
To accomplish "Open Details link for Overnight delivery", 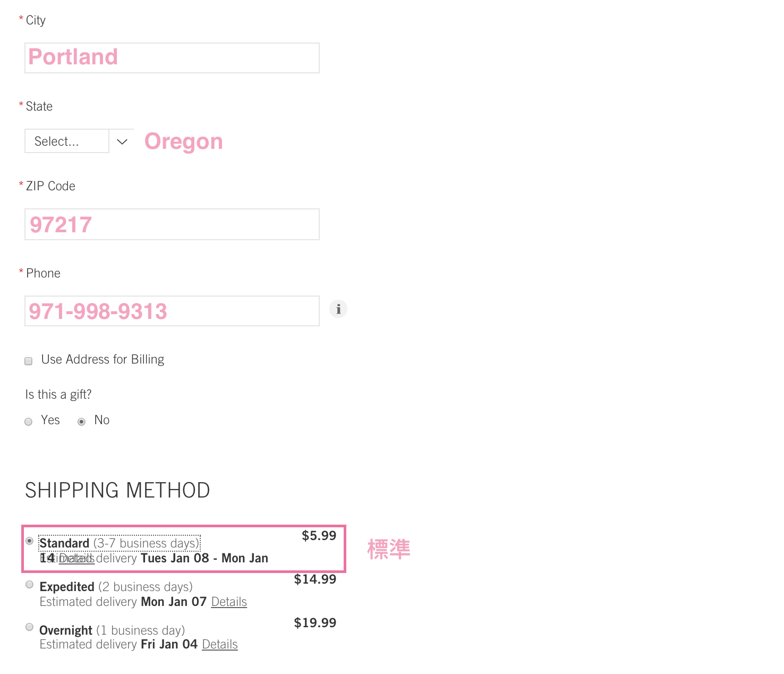I will coord(220,644).
